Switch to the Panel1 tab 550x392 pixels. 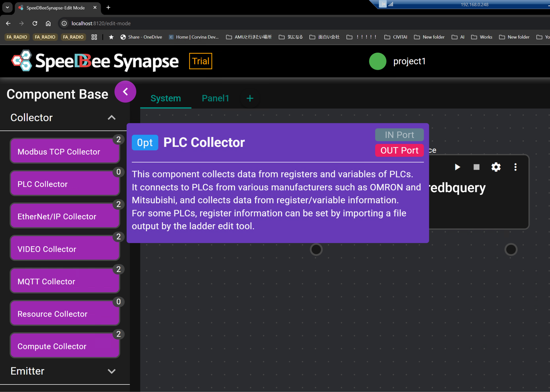[x=215, y=98]
